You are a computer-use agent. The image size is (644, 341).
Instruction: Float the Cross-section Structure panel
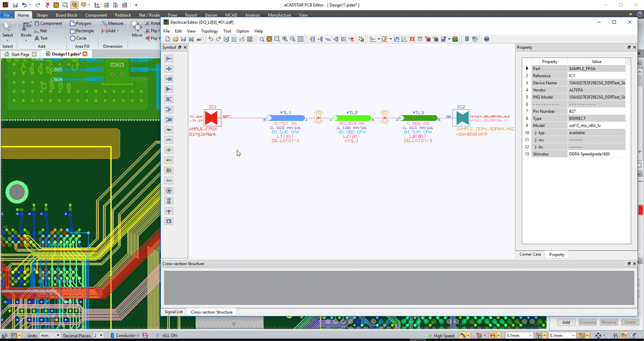[x=629, y=264]
